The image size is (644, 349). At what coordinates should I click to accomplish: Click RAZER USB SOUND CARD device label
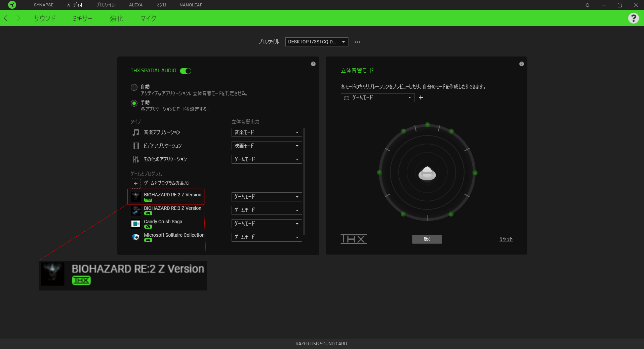point(321,344)
